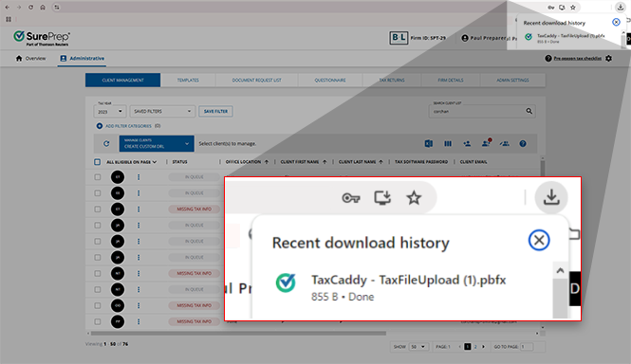Open the Templates tab
This screenshot has height=364, width=631.
188,80
